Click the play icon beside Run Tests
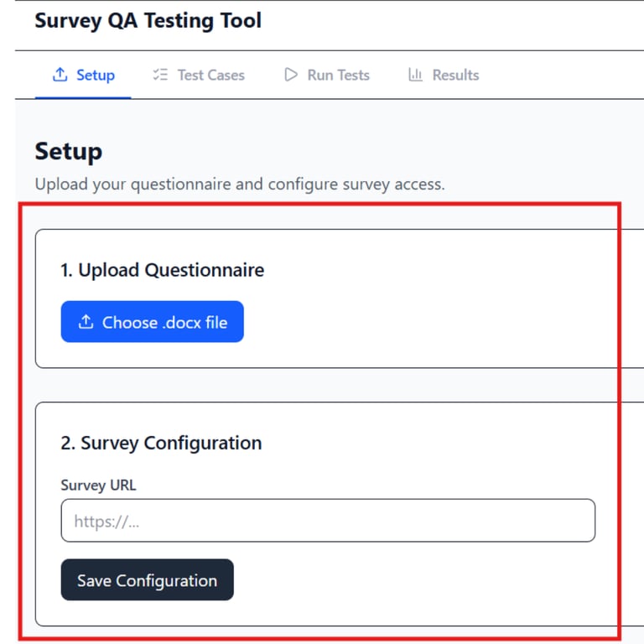Image resolution: width=644 pixels, height=644 pixels. click(291, 75)
